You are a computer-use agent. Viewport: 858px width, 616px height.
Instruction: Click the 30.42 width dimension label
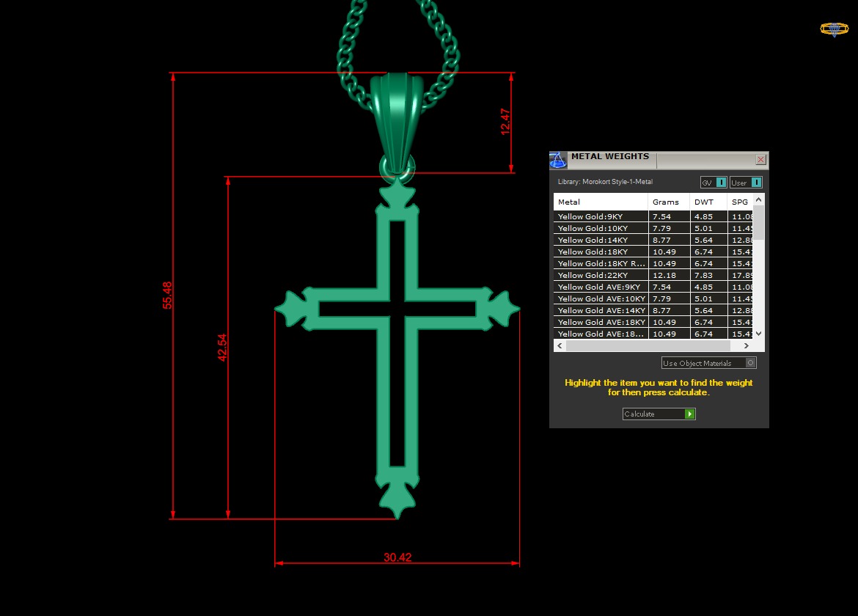pos(397,557)
